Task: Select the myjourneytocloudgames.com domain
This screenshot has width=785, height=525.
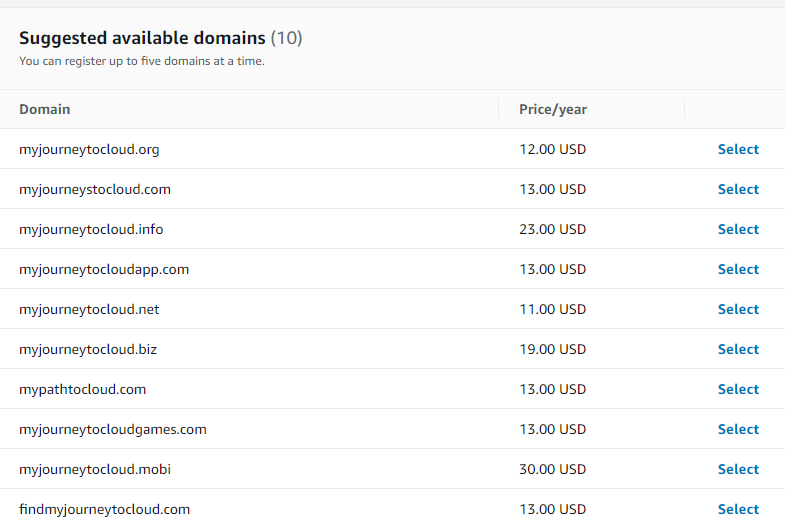Action: click(x=738, y=429)
